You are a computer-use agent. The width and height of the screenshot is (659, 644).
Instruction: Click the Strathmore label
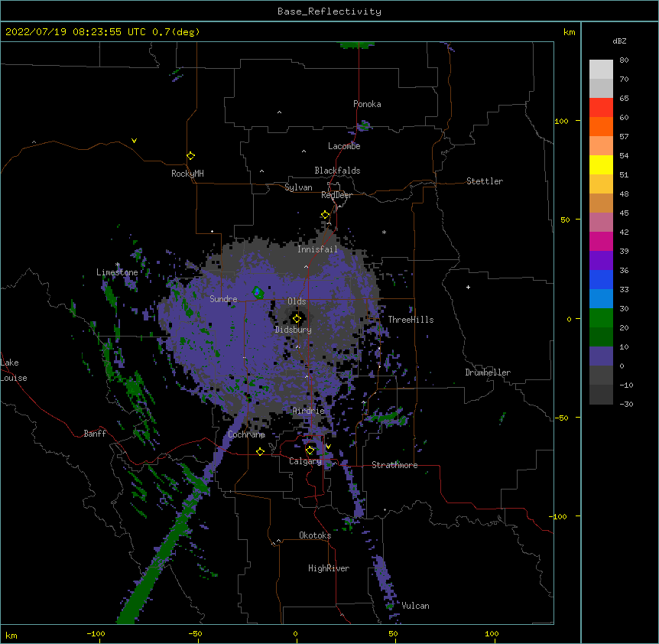(x=394, y=465)
